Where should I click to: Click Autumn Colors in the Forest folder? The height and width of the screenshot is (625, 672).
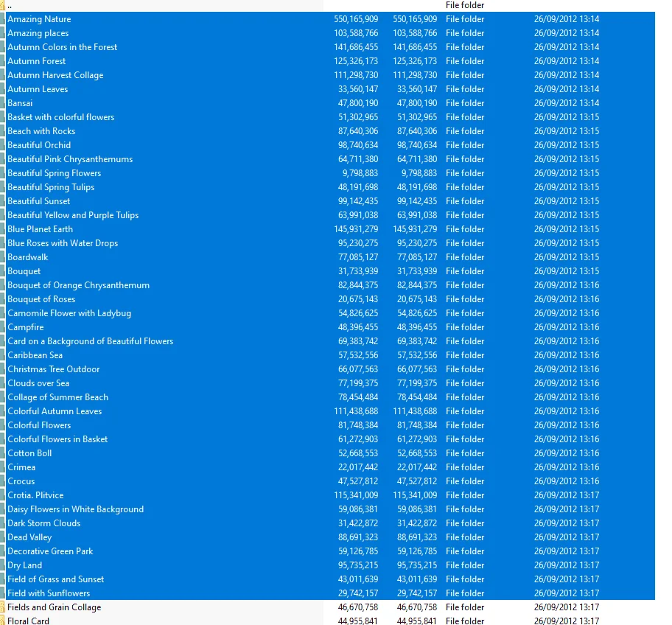62,47
